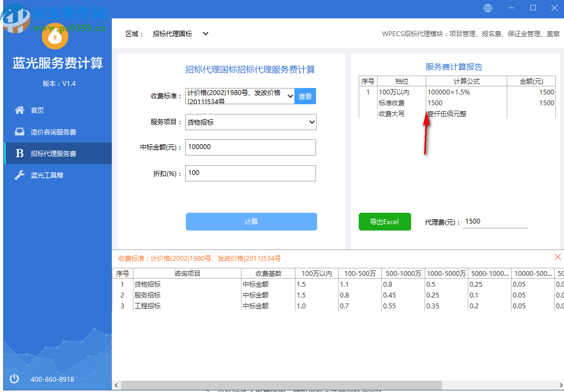This screenshot has height=392, width=564.
Task: Click the globe language icon in title bar
Action: pyautogui.click(x=487, y=8)
